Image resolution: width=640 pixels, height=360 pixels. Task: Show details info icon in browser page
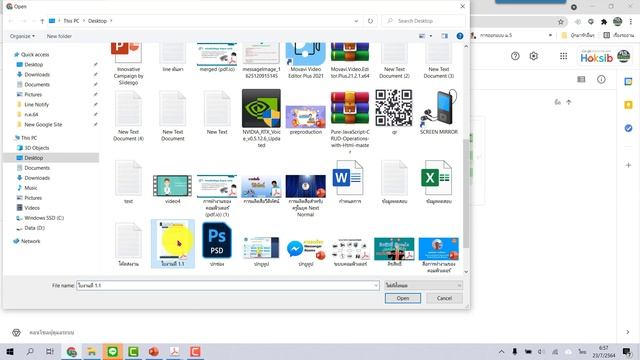pyautogui.click(x=601, y=79)
